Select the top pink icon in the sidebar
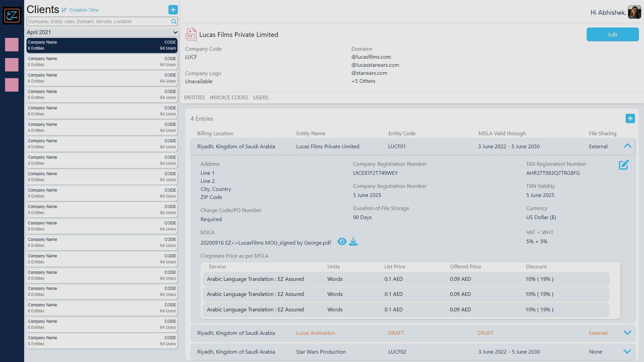The width and height of the screenshot is (644, 362). click(12, 45)
